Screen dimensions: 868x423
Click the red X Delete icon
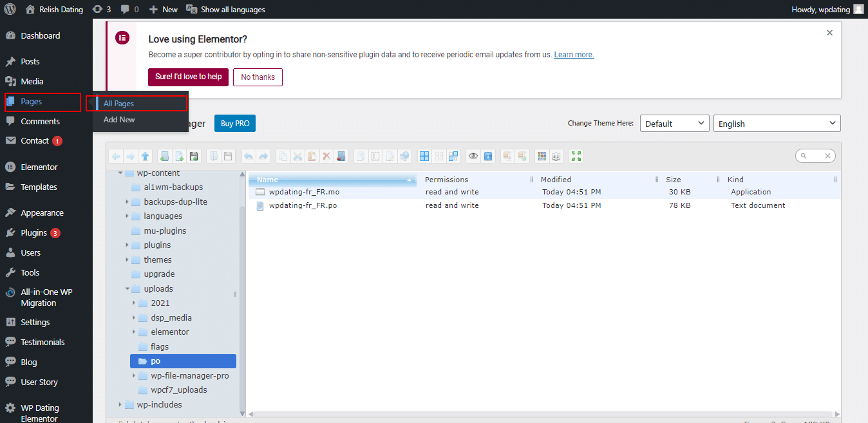pyautogui.click(x=326, y=156)
